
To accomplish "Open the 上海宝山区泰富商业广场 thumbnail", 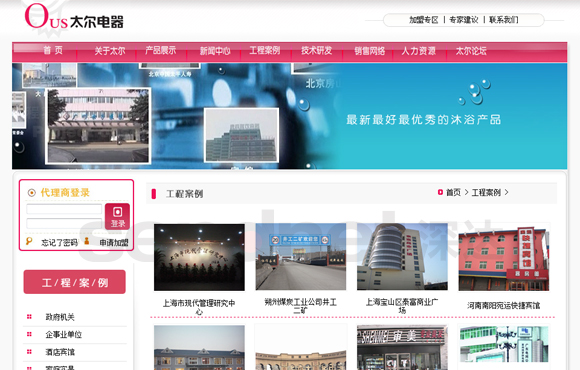I will click(402, 256).
